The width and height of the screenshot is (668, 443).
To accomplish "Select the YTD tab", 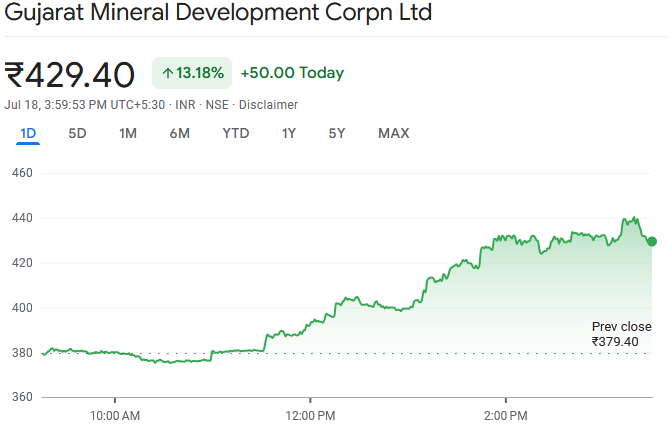I will pyautogui.click(x=236, y=134).
